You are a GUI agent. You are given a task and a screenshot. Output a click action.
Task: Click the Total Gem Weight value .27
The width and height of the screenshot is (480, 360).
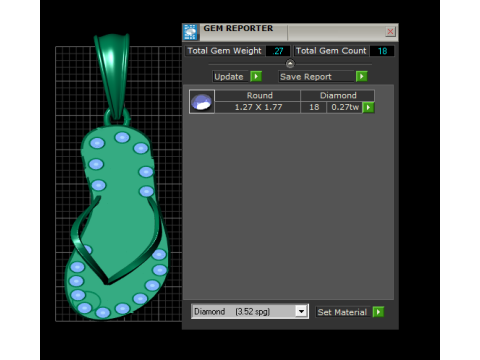(x=278, y=51)
